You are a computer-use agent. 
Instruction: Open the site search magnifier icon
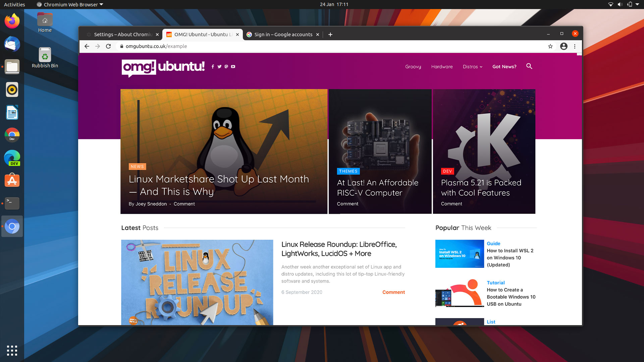click(529, 66)
